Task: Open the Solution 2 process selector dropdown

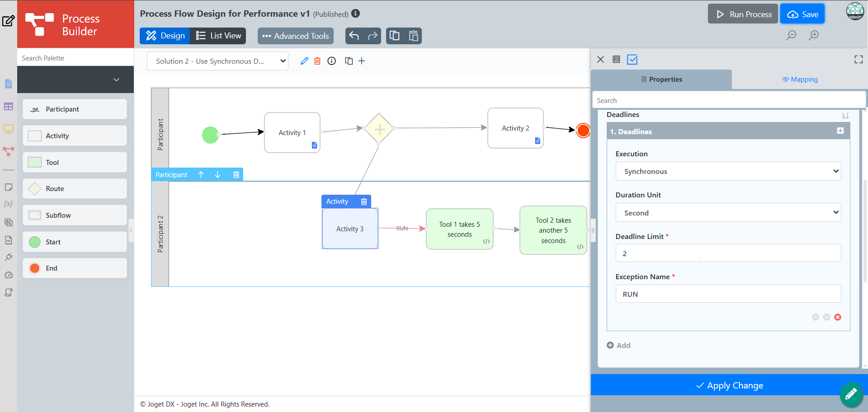Action: 217,61
